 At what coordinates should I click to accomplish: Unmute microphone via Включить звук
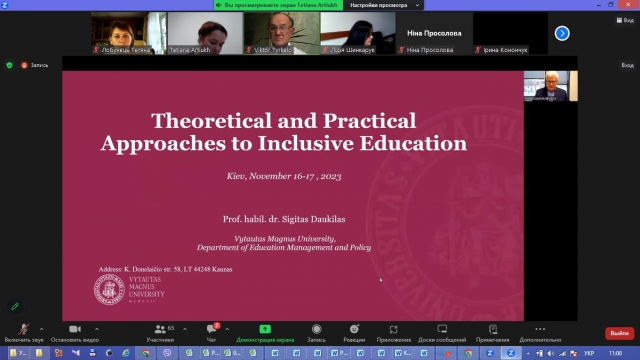pyautogui.click(x=24, y=333)
